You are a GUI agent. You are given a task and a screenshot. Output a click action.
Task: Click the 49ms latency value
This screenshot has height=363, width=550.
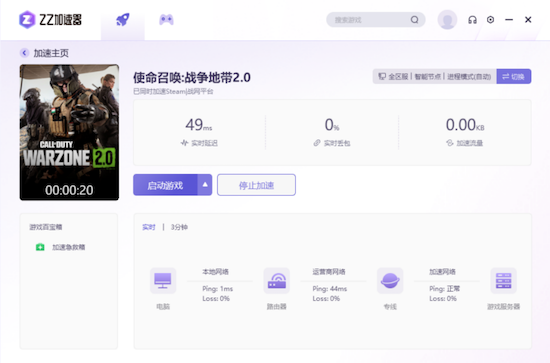[199, 125]
